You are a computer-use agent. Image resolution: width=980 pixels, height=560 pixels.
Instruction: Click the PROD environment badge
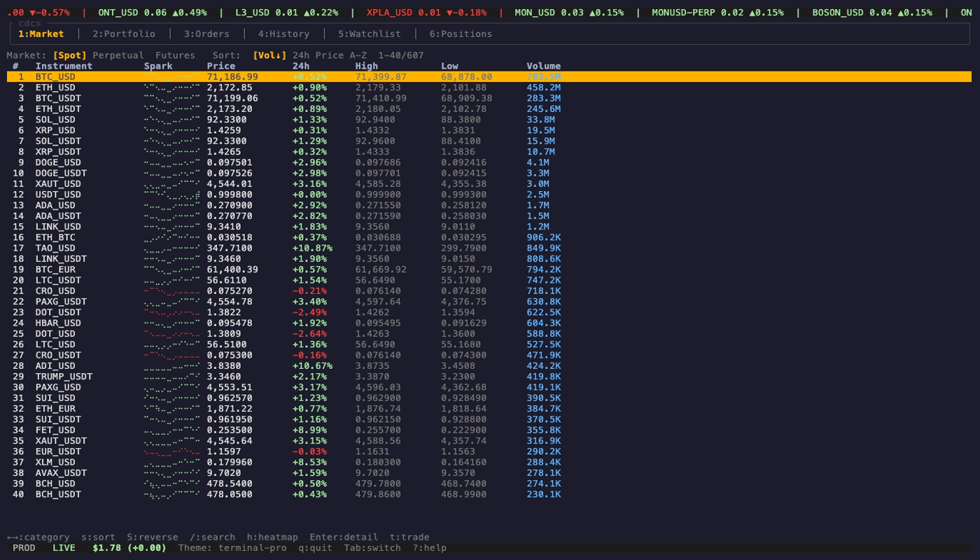24,548
